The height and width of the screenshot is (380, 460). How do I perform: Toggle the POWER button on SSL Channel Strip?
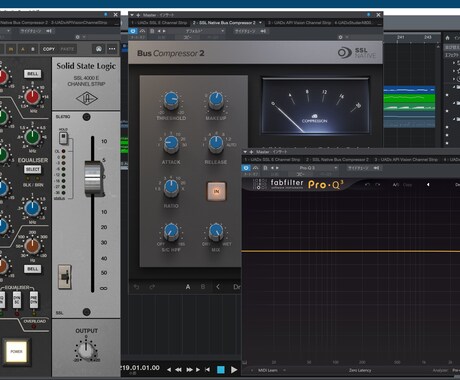pyautogui.click(x=16, y=351)
